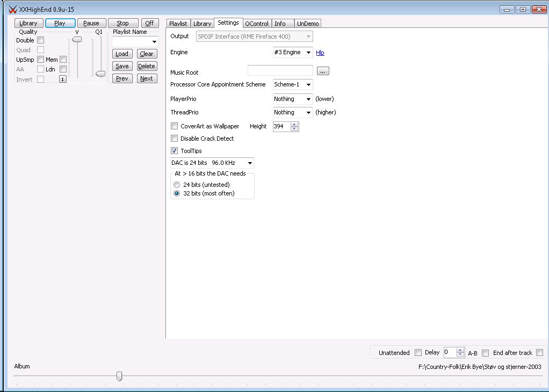The width and height of the screenshot is (549, 392).
Task: Open the QControl tab
Action: 257,24
